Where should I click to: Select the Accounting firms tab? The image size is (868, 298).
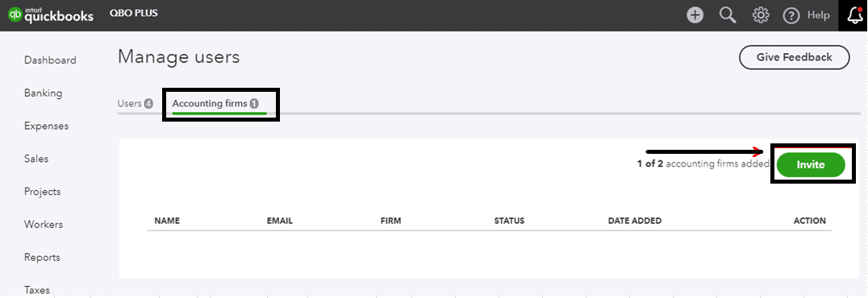215,103
